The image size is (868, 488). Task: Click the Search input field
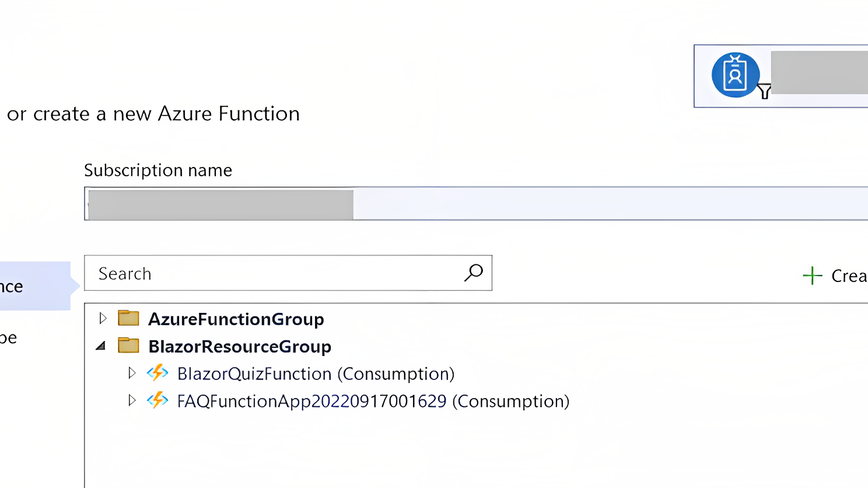pos(288,273)
